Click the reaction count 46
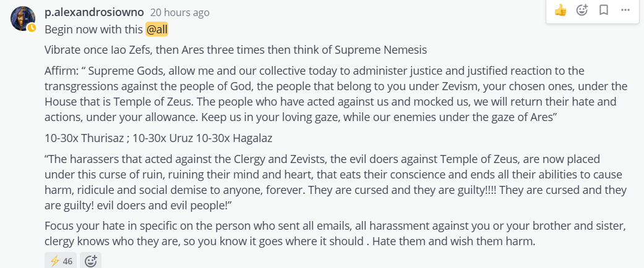Viewport: 644px width, 268px height. click(x=67, y=261)
